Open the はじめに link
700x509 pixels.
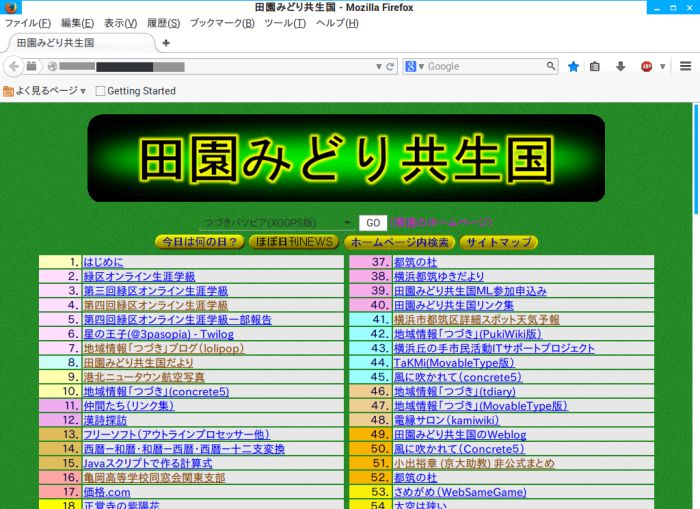[x=104, y=262]
